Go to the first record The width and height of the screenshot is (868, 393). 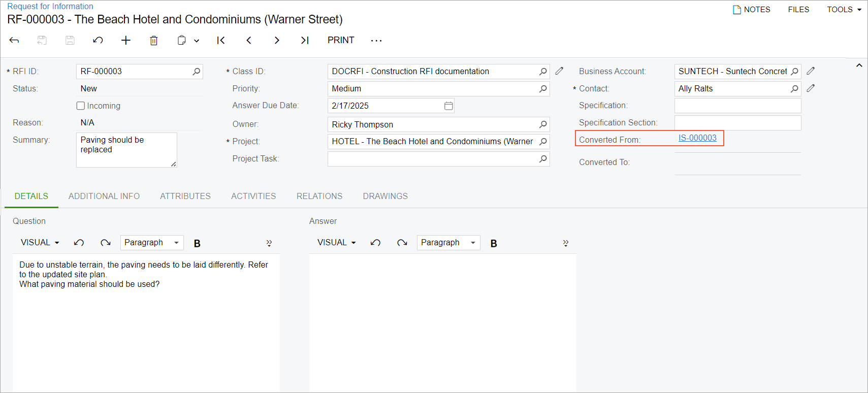pos(221,40)
